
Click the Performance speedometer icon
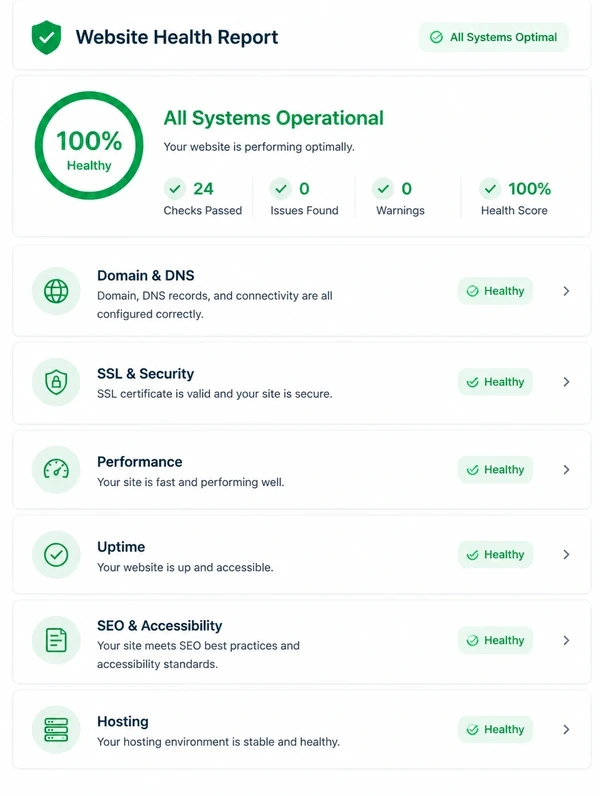click(56, 470)
